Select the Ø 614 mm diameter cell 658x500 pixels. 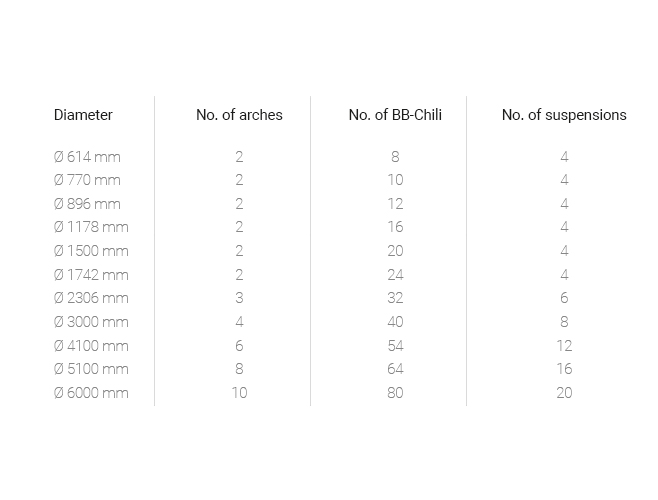87,157
